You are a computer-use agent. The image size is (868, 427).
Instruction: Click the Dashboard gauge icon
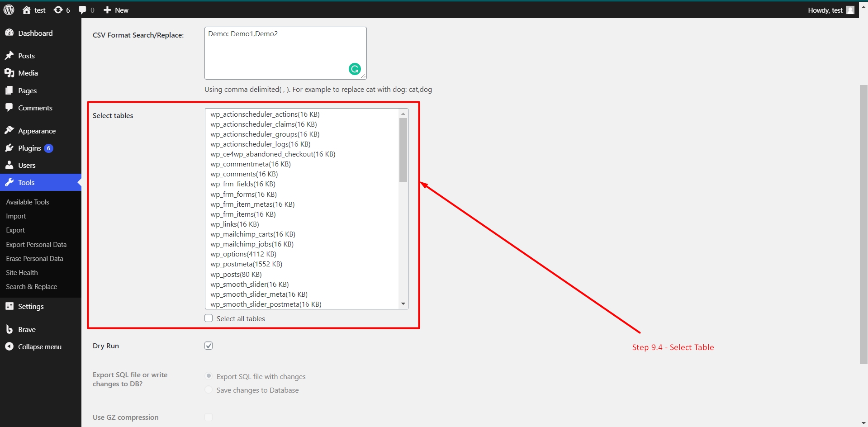9,33
